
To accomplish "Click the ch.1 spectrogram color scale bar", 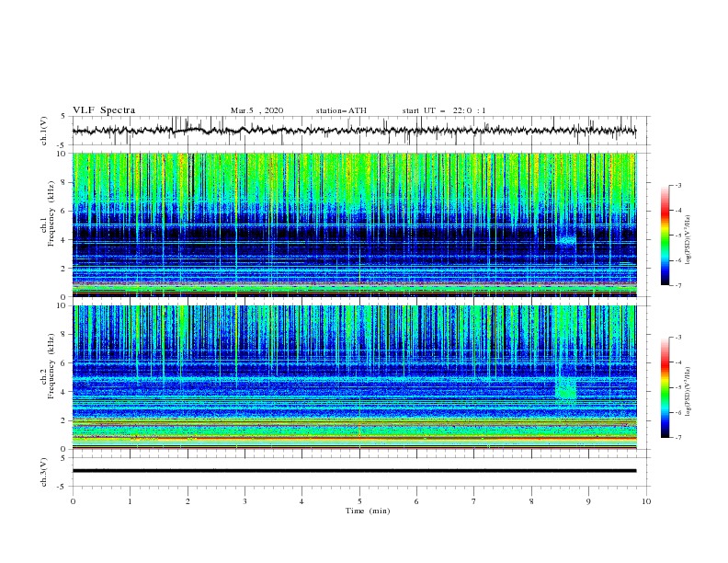I will (x=665, y=236).
